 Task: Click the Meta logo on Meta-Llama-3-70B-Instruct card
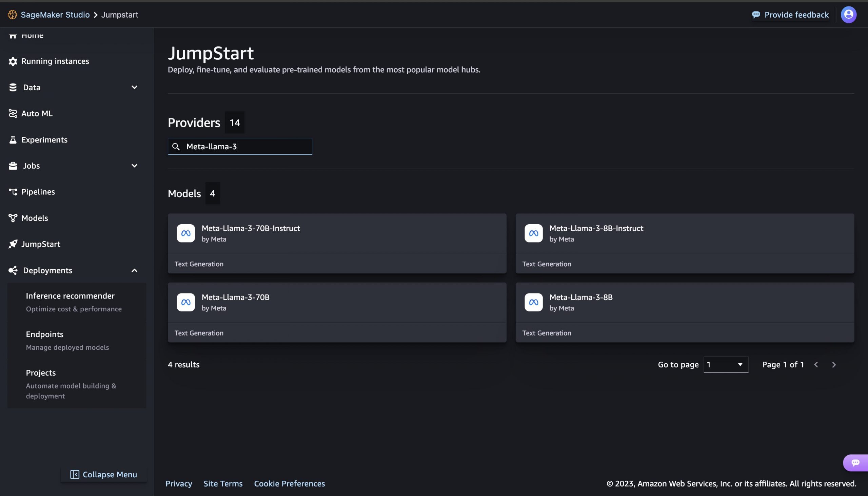click(x=186, y=233)
